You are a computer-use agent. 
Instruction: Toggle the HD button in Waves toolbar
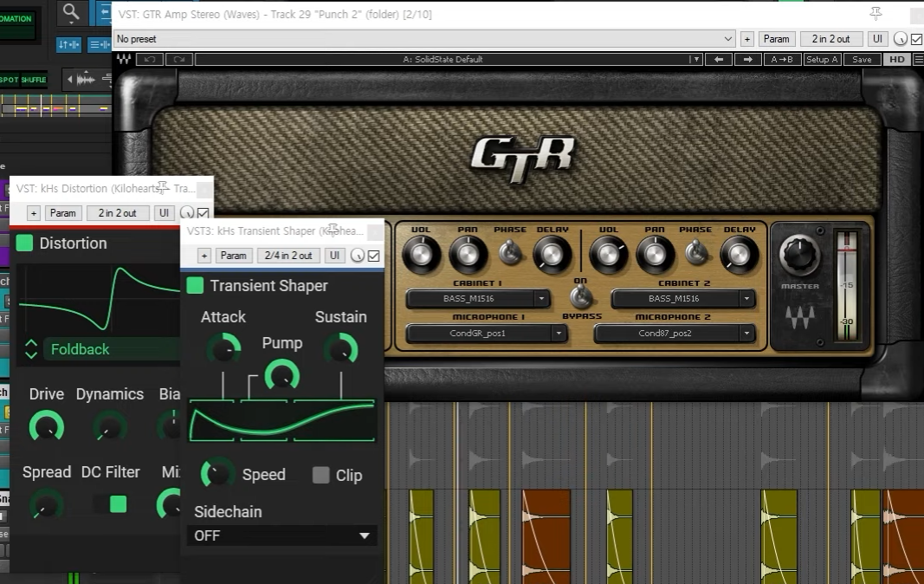[x=897, y=59]
